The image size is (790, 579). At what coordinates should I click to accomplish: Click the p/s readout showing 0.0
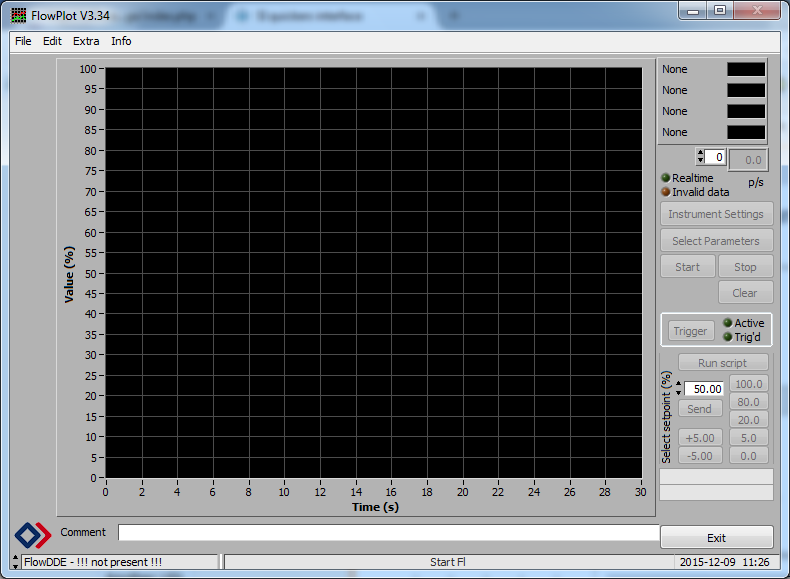748,160
